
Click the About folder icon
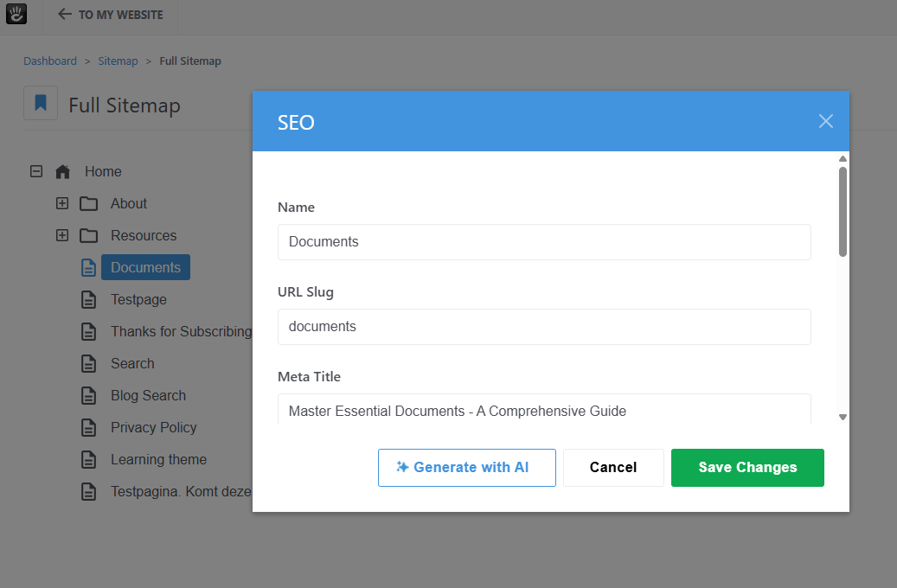tap(88, 204)
